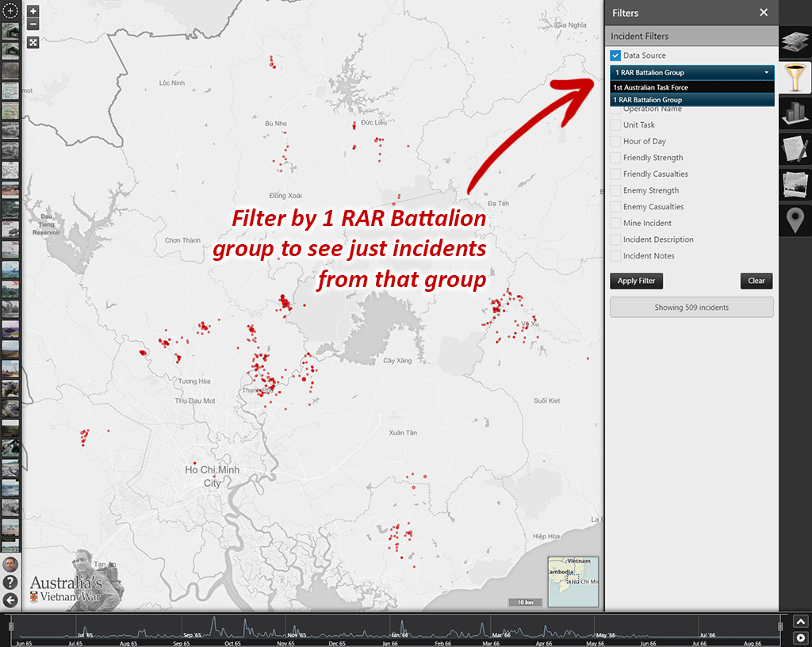Close the Filters panel

coord(764,13)
